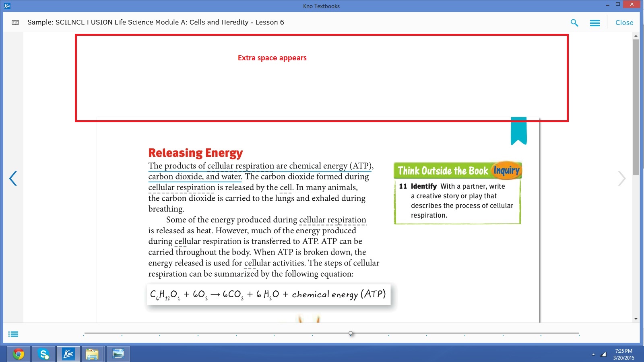This screenshot has height=362, width=644.
Task: Click underlined "cellular respiration" in first line
Action: pos(241,166)
